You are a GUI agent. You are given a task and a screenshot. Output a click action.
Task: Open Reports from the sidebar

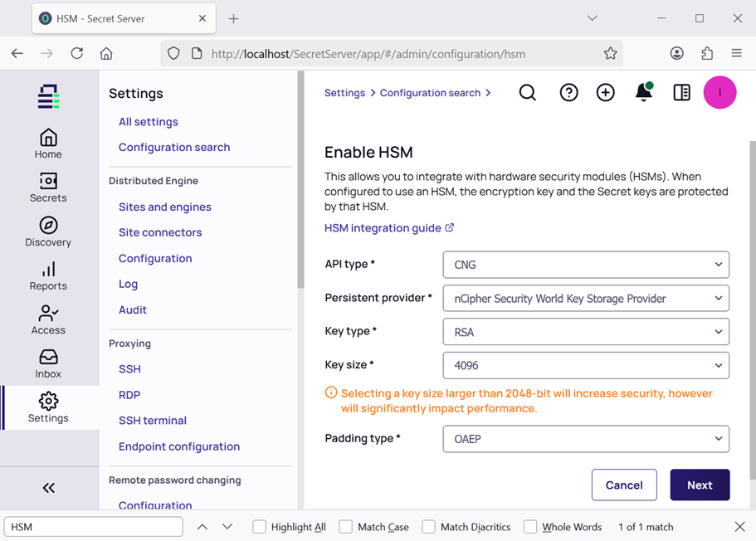click(x=48, y=276)
